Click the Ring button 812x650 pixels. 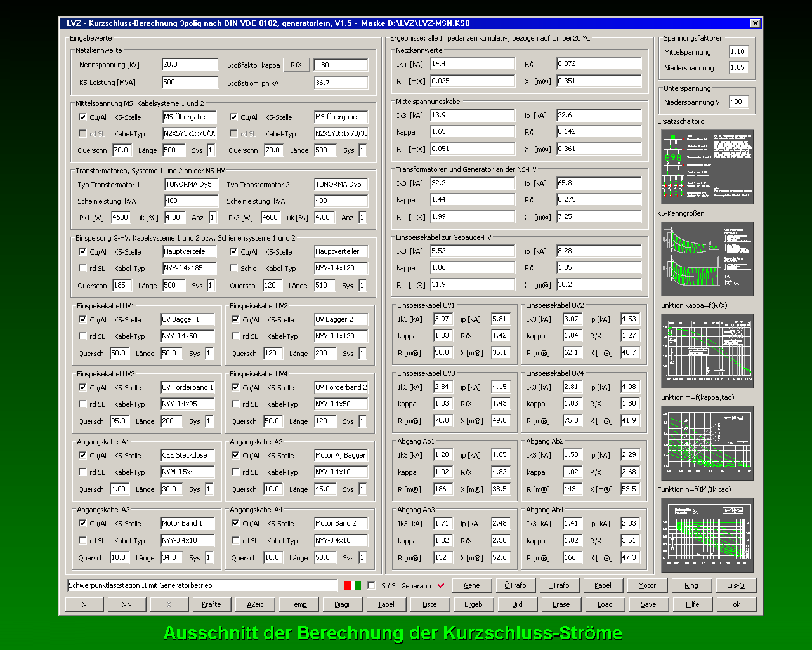click(691, 585)
